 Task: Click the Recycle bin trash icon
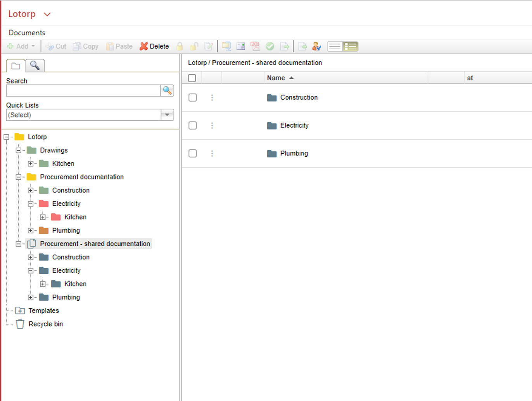[x=20, y=324]
